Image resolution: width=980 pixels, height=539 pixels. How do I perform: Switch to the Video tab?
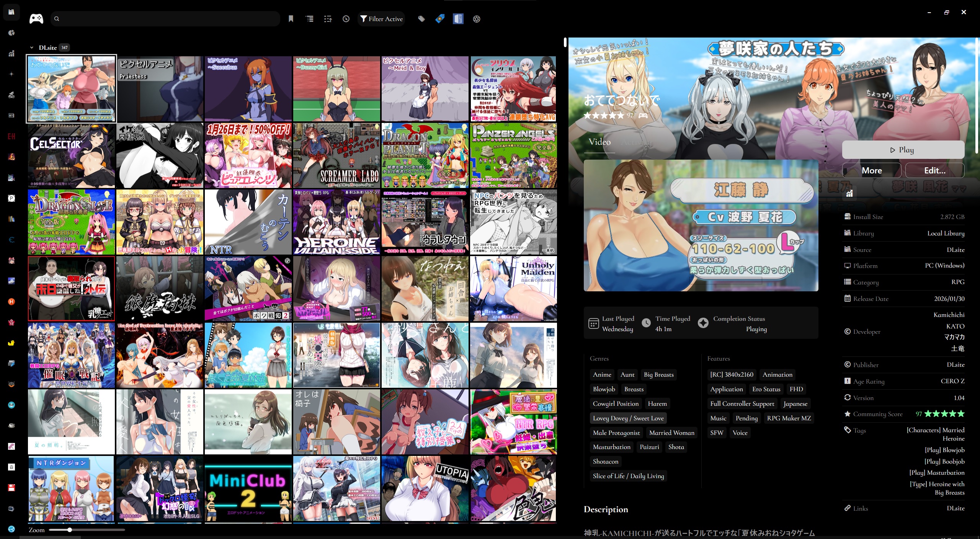599,142
